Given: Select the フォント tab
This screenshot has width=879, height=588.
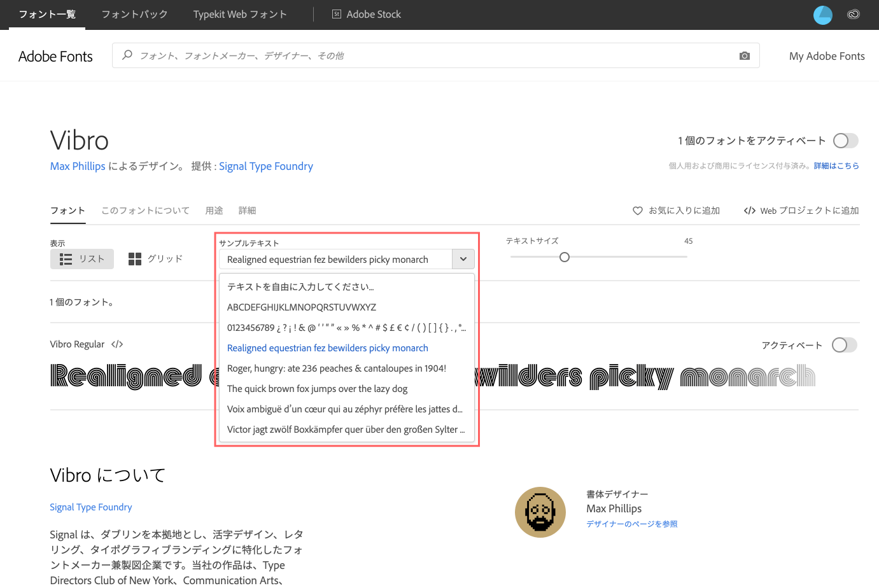Looking at the screenshot, I should click(67, 211).
